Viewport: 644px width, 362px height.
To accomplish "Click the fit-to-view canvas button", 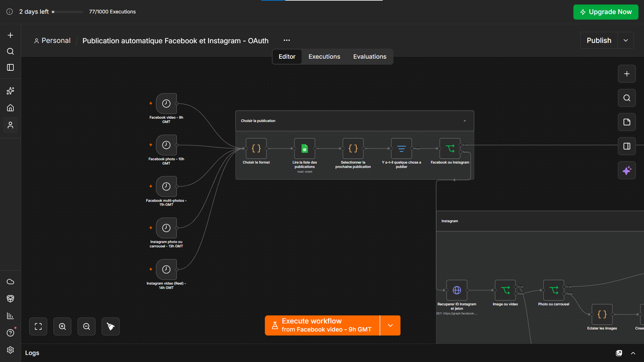I will (x=38, y=326).
